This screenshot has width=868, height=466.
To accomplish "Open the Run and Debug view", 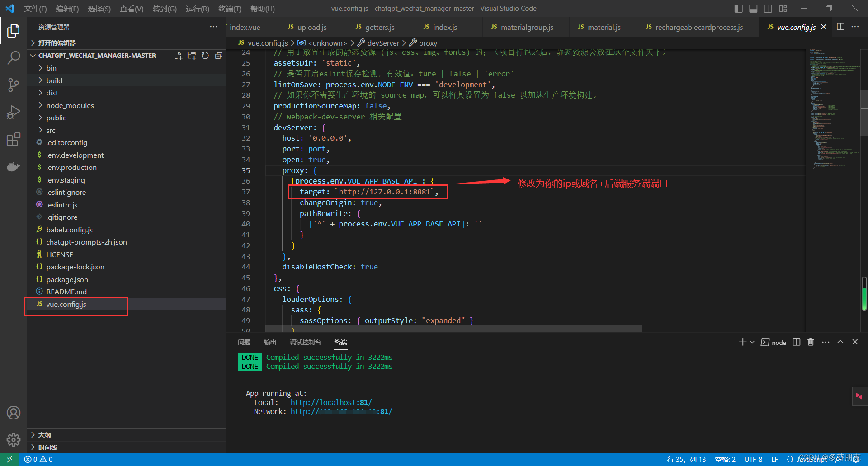I will click(14, 112).
